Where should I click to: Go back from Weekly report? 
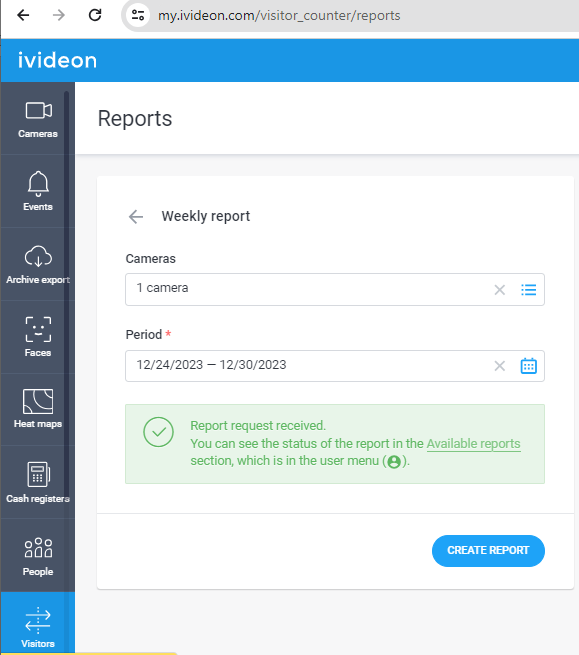coord(136,217)
